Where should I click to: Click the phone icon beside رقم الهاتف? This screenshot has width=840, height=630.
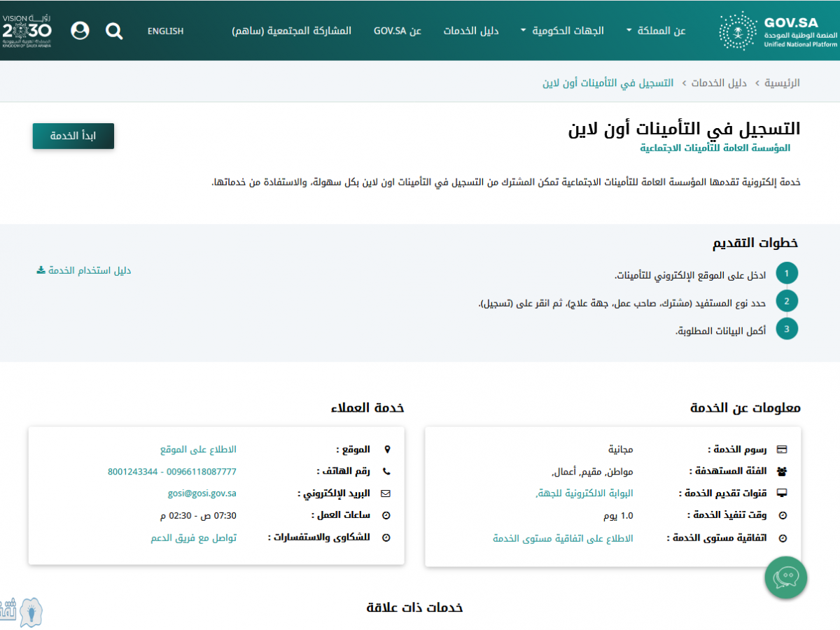tap(386, 471)
